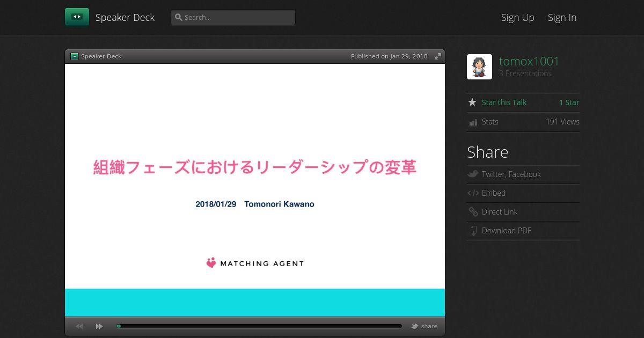Click Star this Talk link
Screen dimensions: 644x338
point(504,102)
